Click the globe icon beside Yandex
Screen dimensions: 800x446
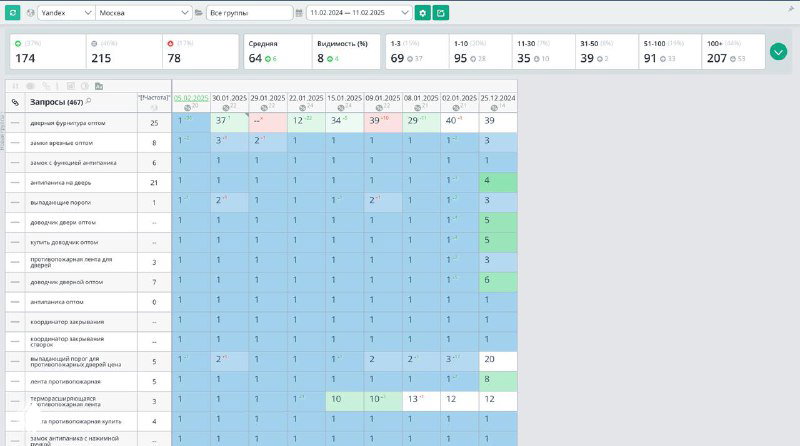click(31, 13)
